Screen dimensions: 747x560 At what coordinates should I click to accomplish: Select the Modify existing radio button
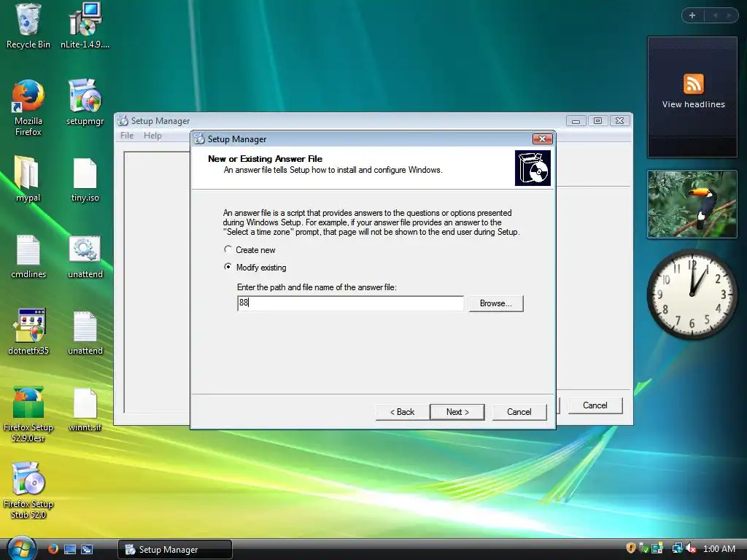pyautogui.click(x=228, y=267)
